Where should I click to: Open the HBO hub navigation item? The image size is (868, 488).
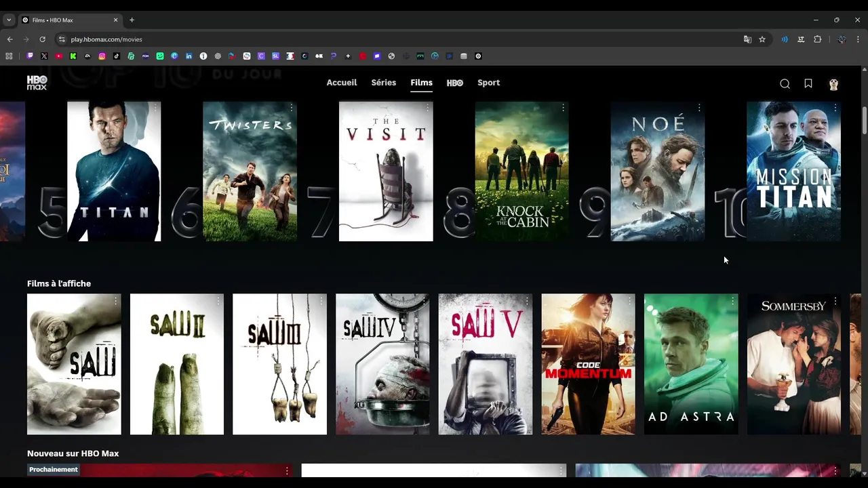coord(455,83)
